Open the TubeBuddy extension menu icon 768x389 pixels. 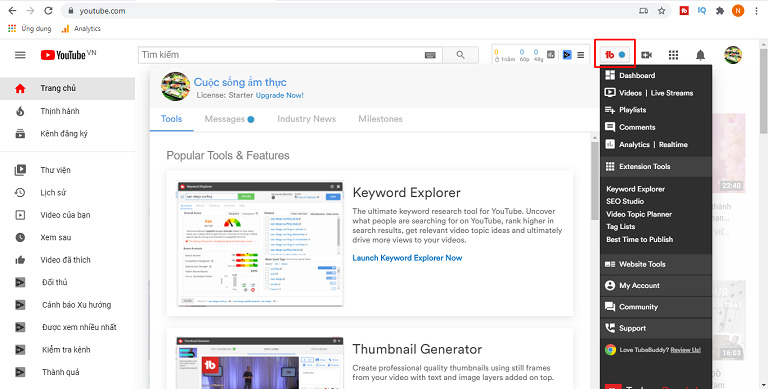coord(614,54)
